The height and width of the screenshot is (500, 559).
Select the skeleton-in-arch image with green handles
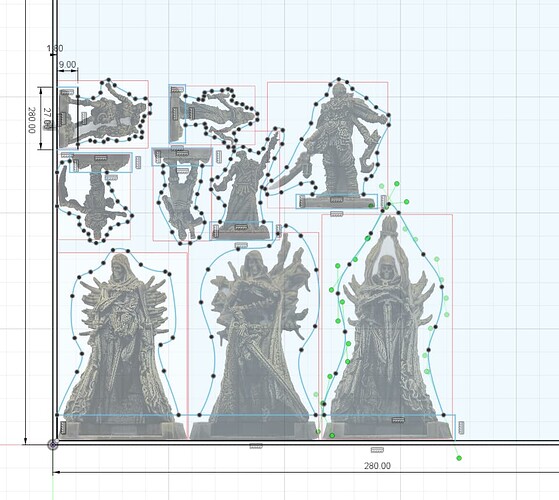click(x=388, y=326)
